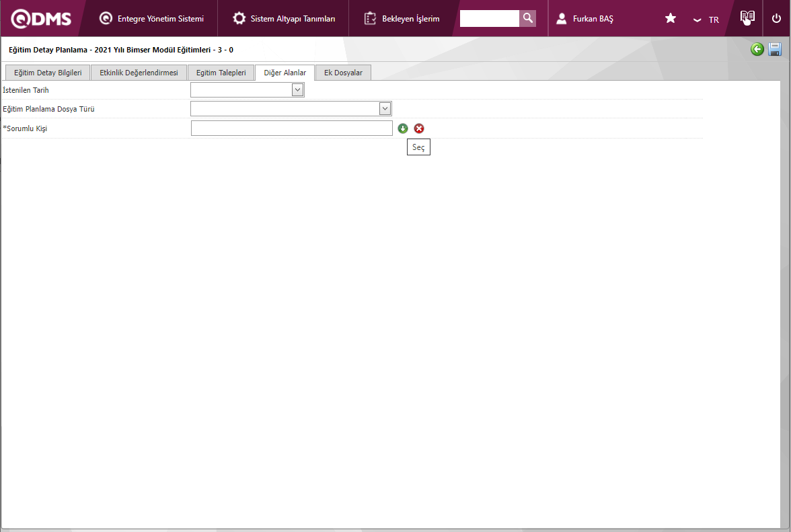Screen dimensions: 791x532
Task: Expand the Eğitim Planlama Dosya Türü dropdown
Action: coord(385,108)
